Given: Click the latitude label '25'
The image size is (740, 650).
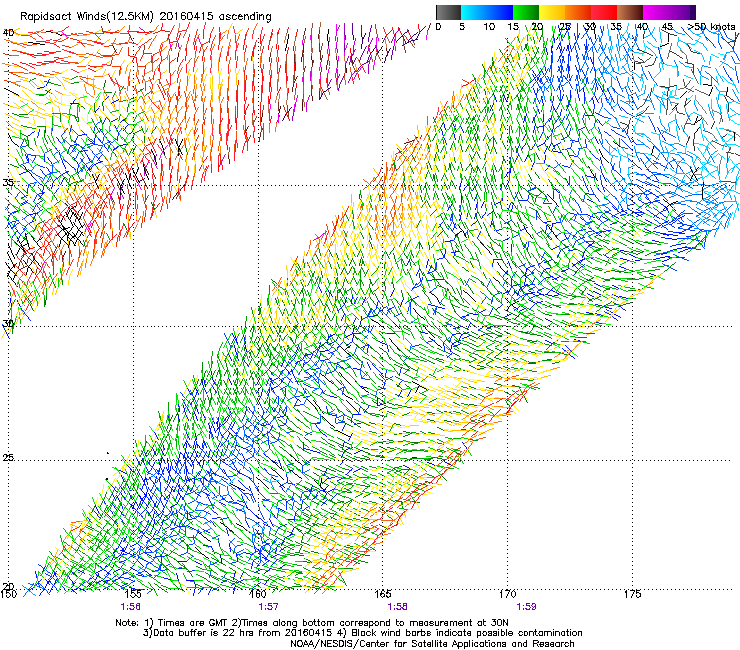Looking at the screenshot, I should coord(8,457).
